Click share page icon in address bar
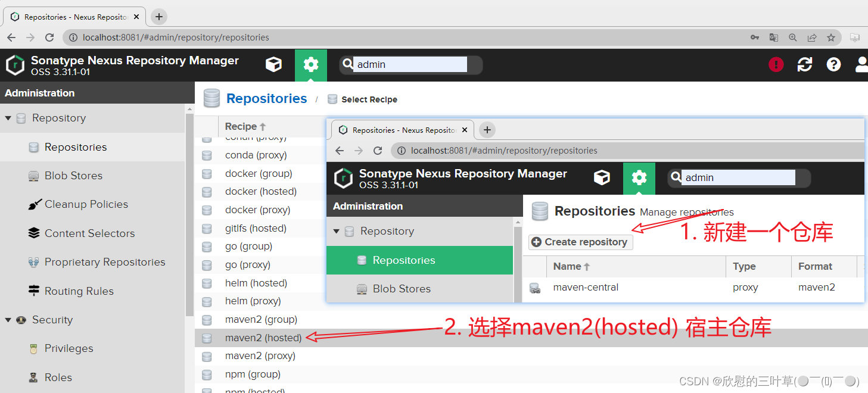Viewport: 868px width, 393px height. (x=811, y=38)
